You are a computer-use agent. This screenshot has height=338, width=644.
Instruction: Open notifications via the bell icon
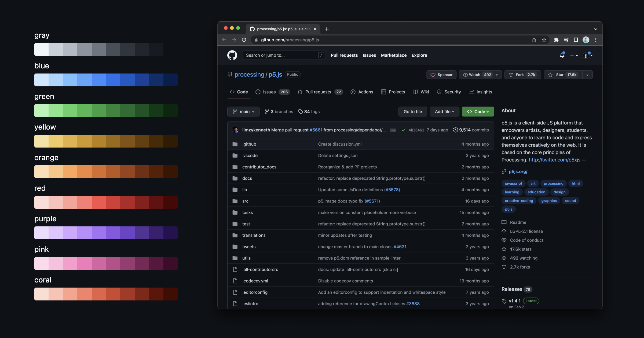click(x=562, y=55)
